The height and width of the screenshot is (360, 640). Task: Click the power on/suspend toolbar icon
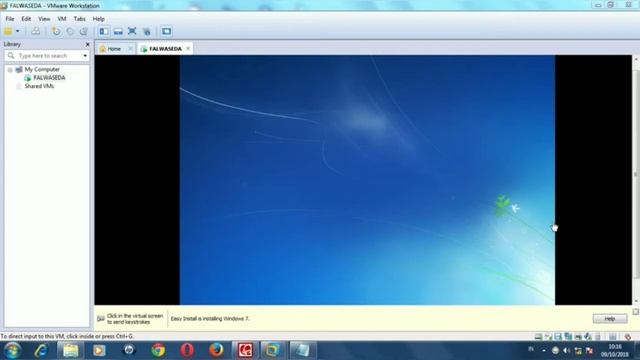click(x=8, y=31)
